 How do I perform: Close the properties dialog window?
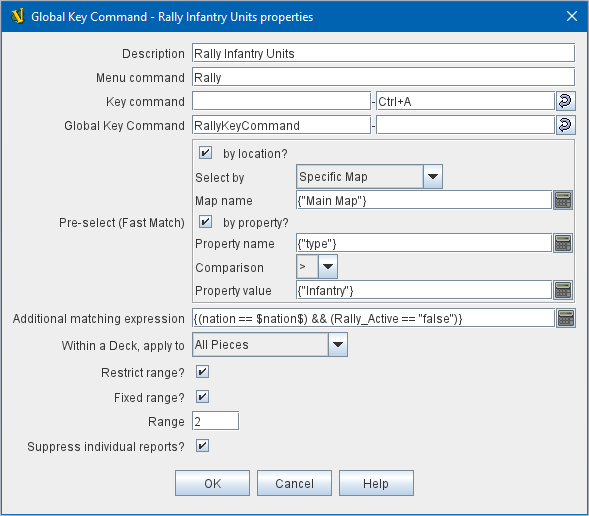(x=572, y=16)
